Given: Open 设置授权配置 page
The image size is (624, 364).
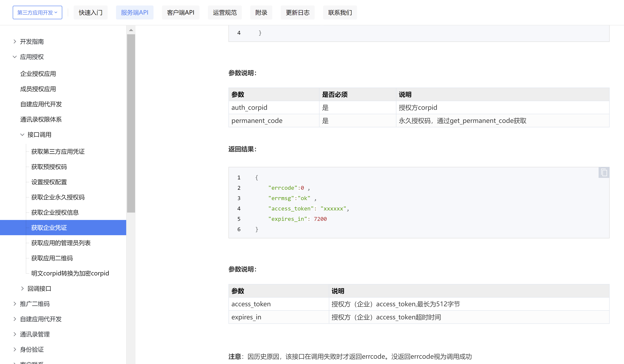Looking at the screenshot, I should [x=49, y=182].
